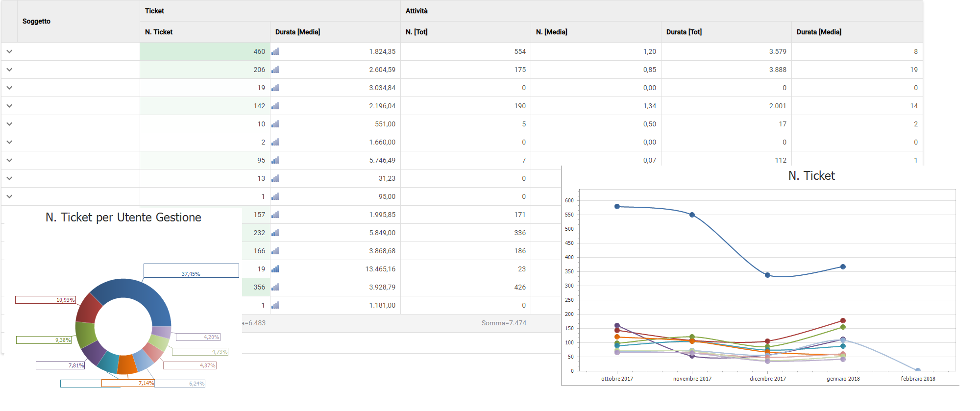
Task: Click the Durata [Tot] column header
Action: [x=684, y=32]
